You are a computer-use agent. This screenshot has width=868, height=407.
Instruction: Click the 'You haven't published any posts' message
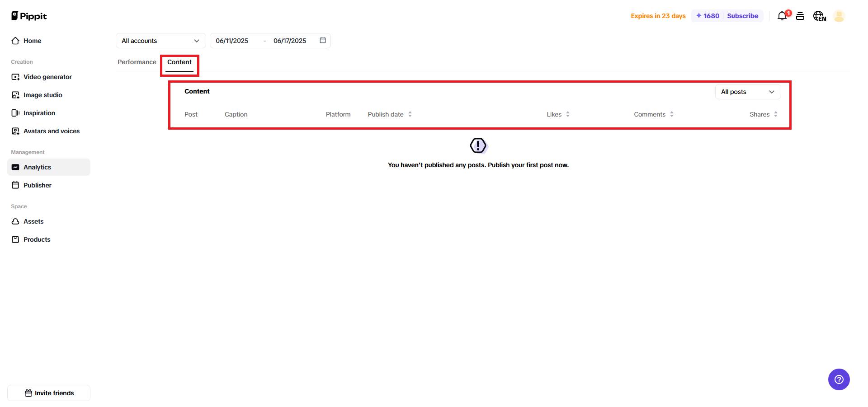tap(478, 165)
